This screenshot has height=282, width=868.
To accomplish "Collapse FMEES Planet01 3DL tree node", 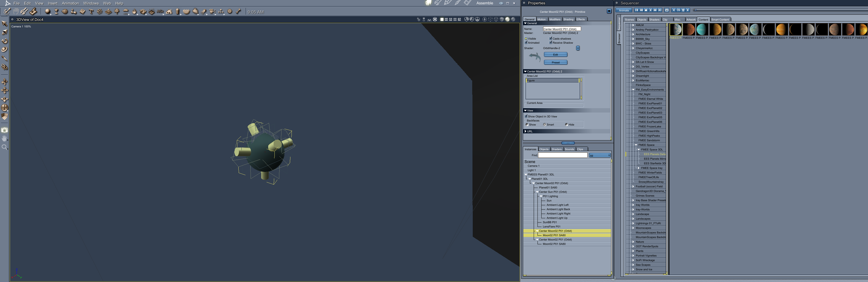I will (526, 175).
